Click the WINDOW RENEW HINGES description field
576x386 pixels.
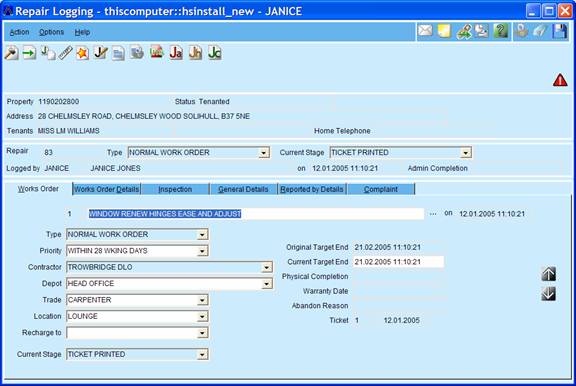click(256, 214)
